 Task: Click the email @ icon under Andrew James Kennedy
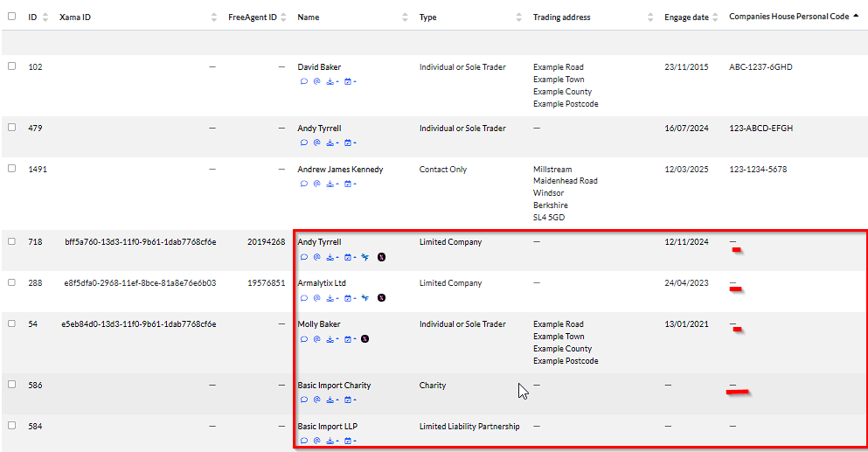click(x=316, y=184)
